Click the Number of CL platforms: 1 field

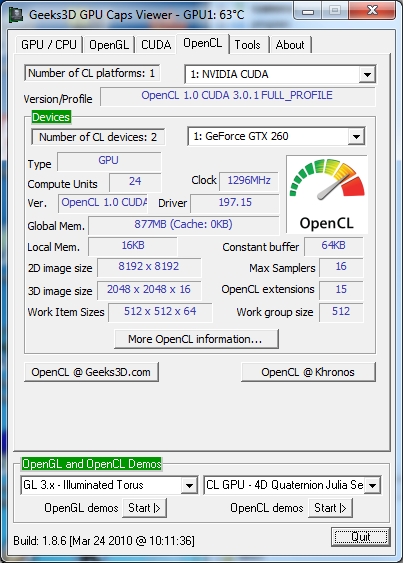(x=92, y=73)
